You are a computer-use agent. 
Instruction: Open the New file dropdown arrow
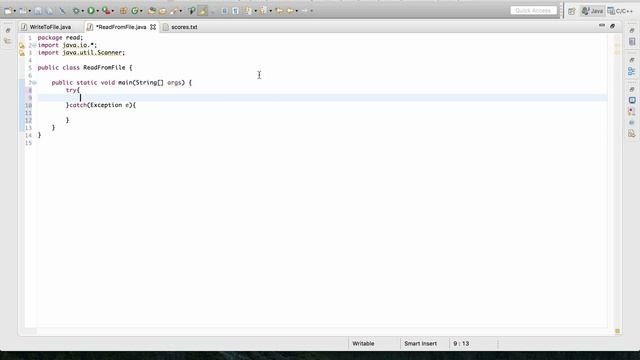coord(15,11)
